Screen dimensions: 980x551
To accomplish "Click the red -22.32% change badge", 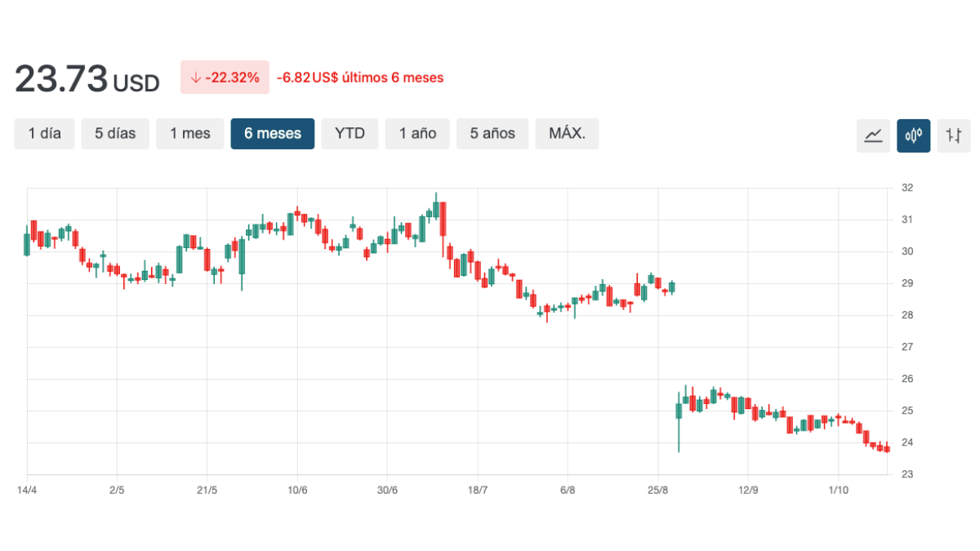I will [x=225, y=77].
